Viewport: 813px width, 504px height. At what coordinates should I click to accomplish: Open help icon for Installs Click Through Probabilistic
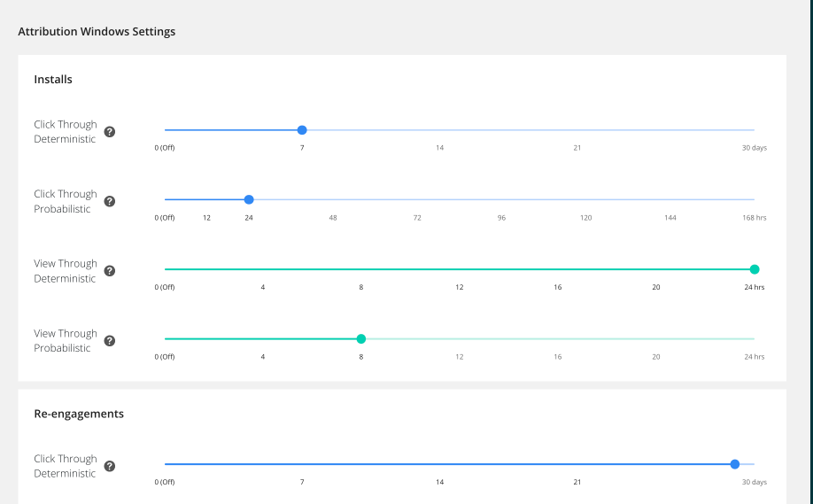[x=110, y=201]
